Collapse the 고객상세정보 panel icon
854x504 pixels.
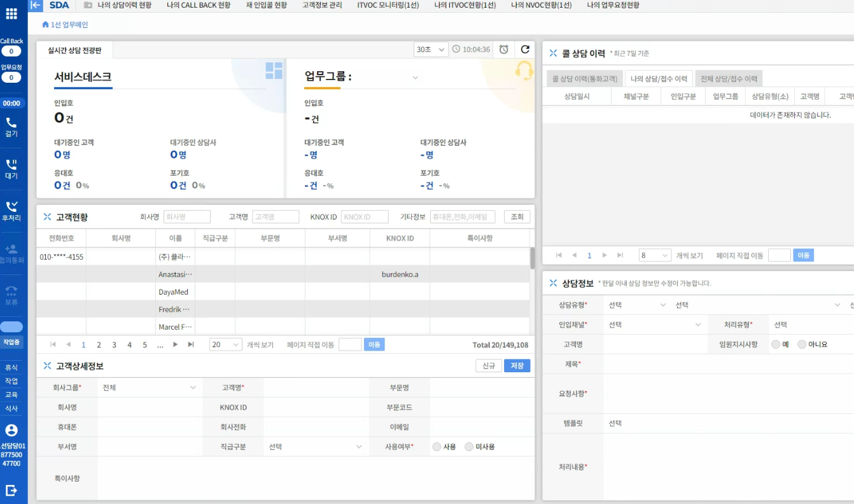pyautogui.click(x=47, y=366)
